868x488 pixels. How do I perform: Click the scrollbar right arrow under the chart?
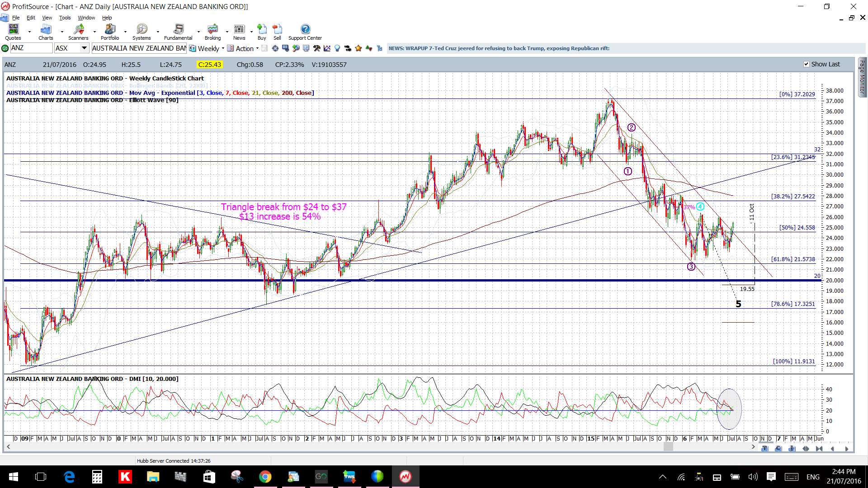(x=753, y=447)
